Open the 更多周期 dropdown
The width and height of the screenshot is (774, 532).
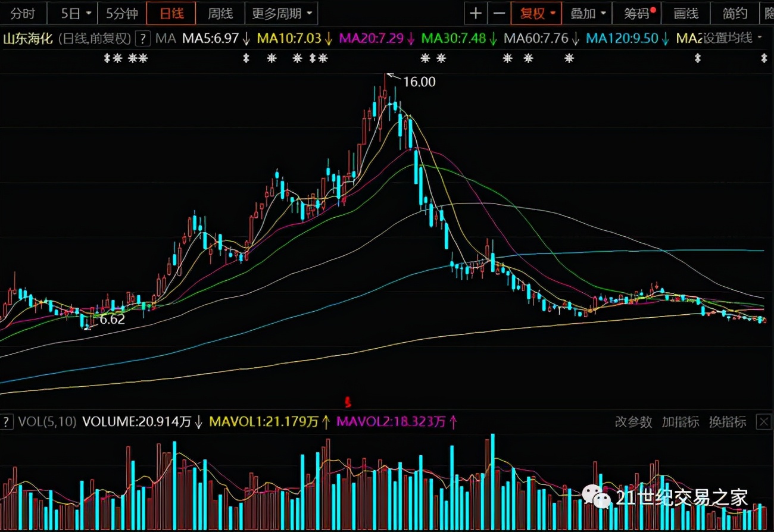tap(283, 13)
